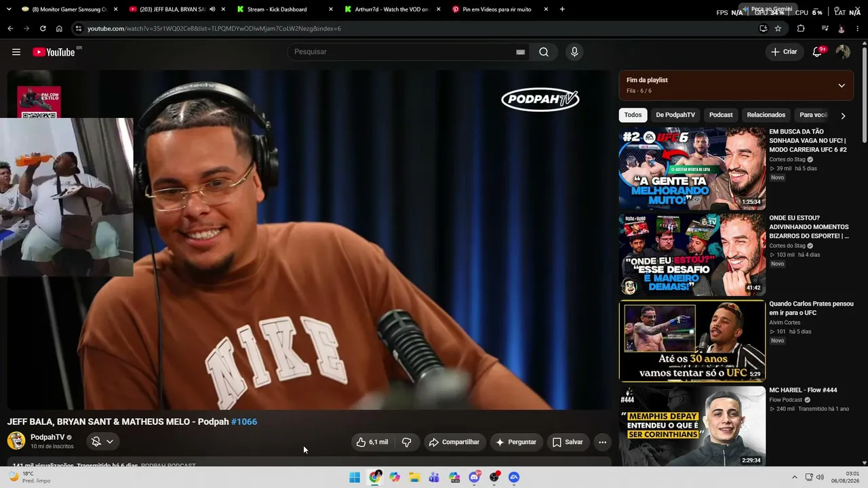The width and height of the screenshot is (868, 488).
Task: Select the Relacionados filter chip
Action: 766,115
